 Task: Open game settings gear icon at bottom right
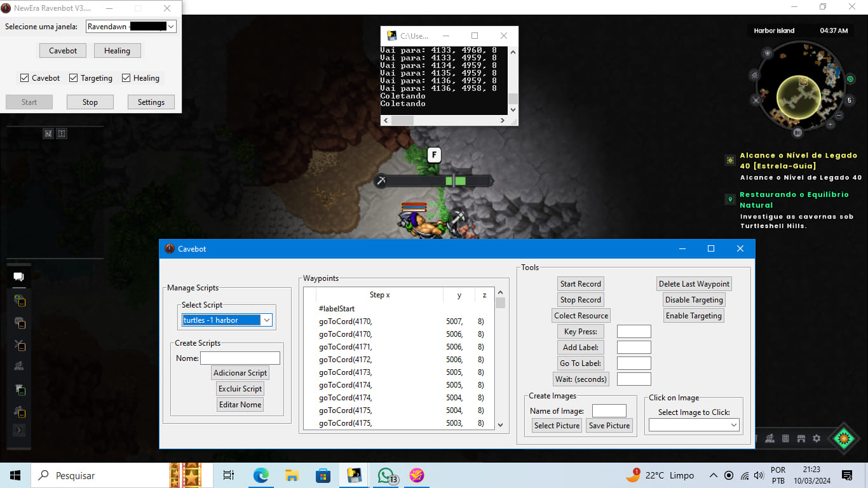817,438
